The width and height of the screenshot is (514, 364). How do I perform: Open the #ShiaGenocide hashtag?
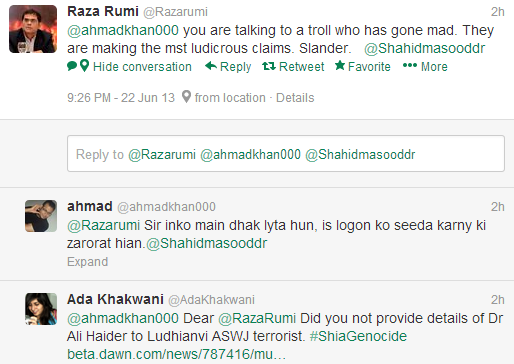point(358,336)
